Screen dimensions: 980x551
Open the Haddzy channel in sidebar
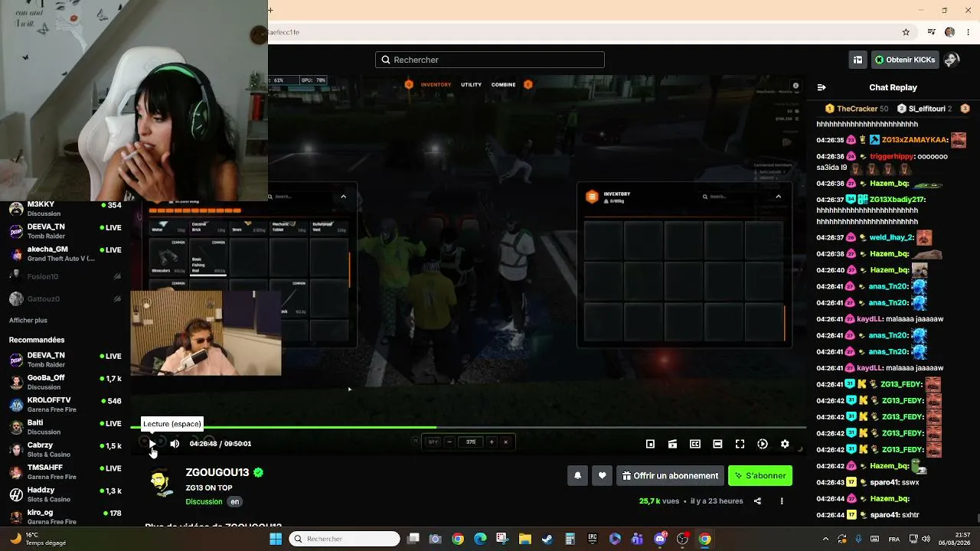[65, 494]
